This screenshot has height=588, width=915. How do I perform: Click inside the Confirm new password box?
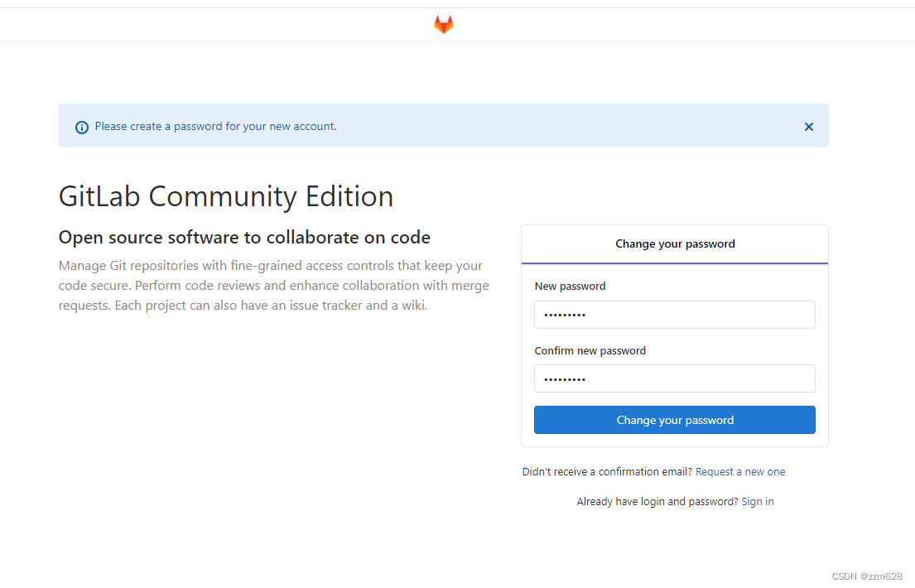tap(675, 378)
